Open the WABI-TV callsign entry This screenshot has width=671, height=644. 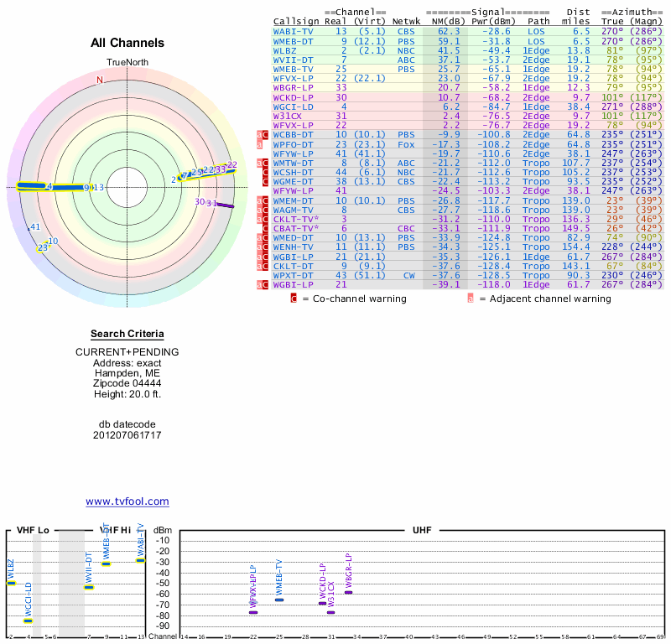pyautogui.click(x=294, y=31)
